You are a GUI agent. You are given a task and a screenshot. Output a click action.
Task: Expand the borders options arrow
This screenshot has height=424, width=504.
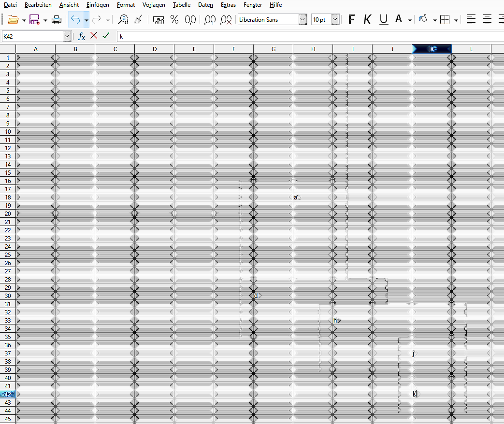(456, 21)
